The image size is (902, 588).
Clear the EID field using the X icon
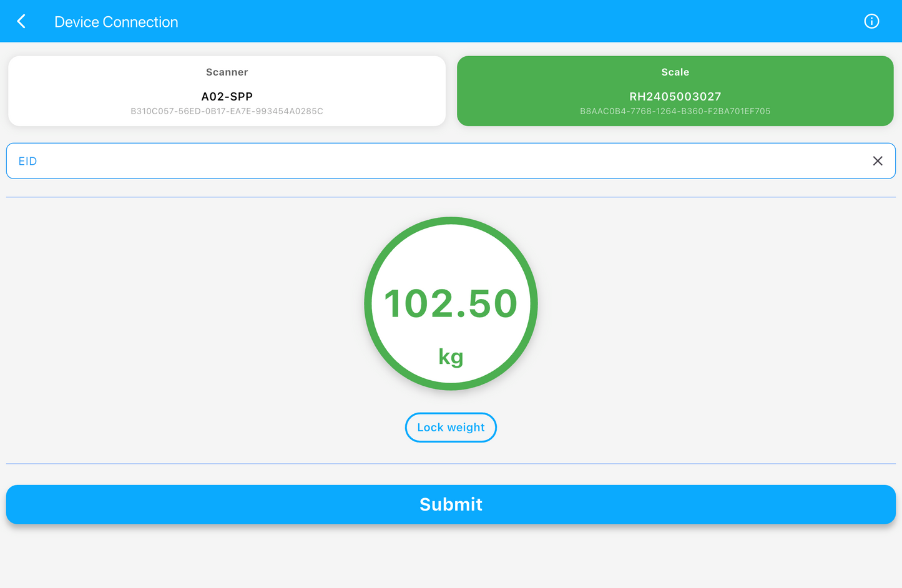click(x=878, y=160)
